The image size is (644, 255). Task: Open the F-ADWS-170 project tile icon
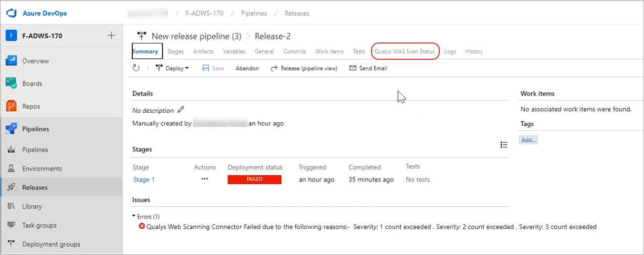click(11, 36)
